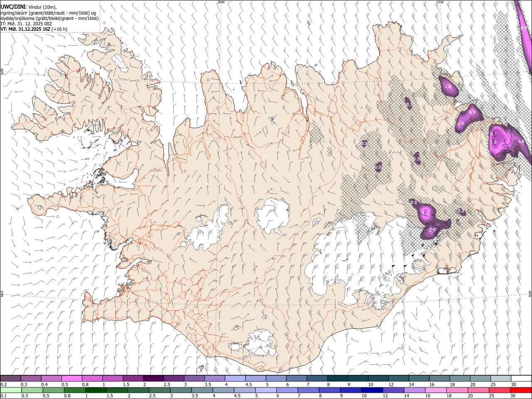Pick the pale mint 0.1–0.3 swatch, bottom scale

(11, 390)
